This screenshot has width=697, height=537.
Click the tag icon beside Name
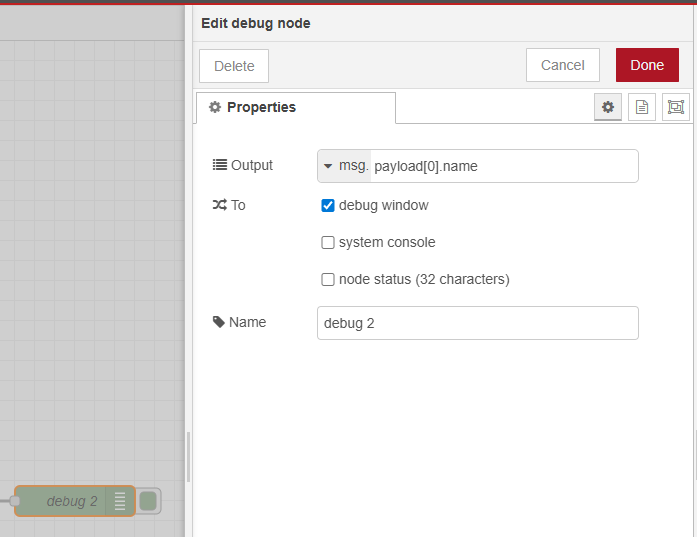point(219,322)
